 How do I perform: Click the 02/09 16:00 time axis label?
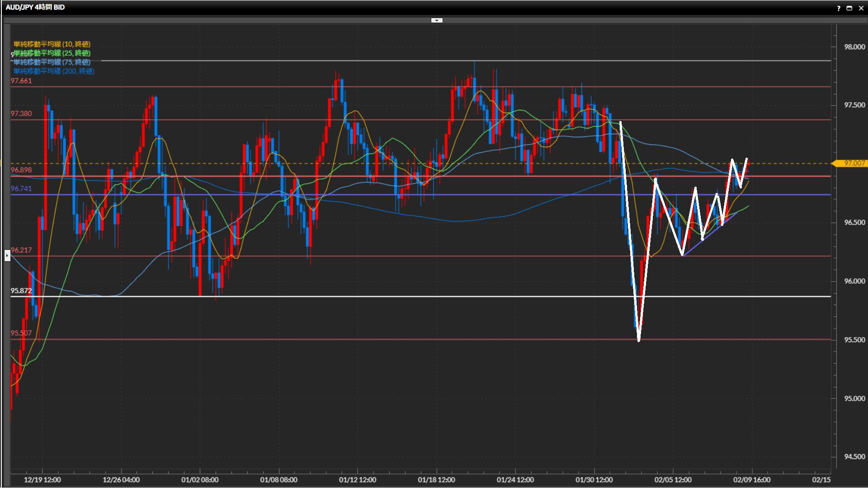pyautogui.click(x=751, y=479)
